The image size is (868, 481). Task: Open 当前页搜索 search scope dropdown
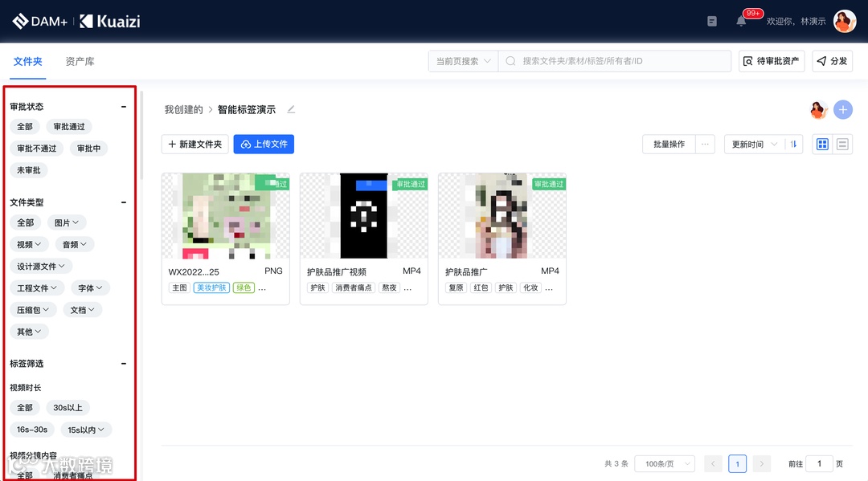[464, 61]
